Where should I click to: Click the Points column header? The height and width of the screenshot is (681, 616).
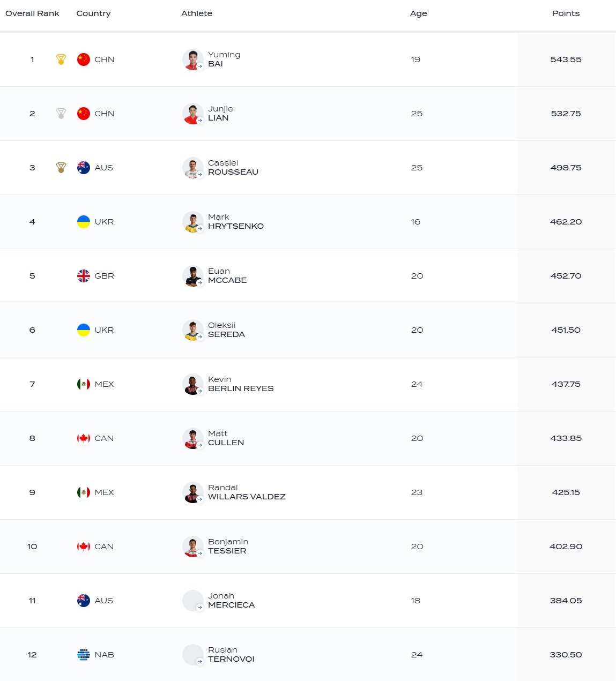click(x=566, y=13)
